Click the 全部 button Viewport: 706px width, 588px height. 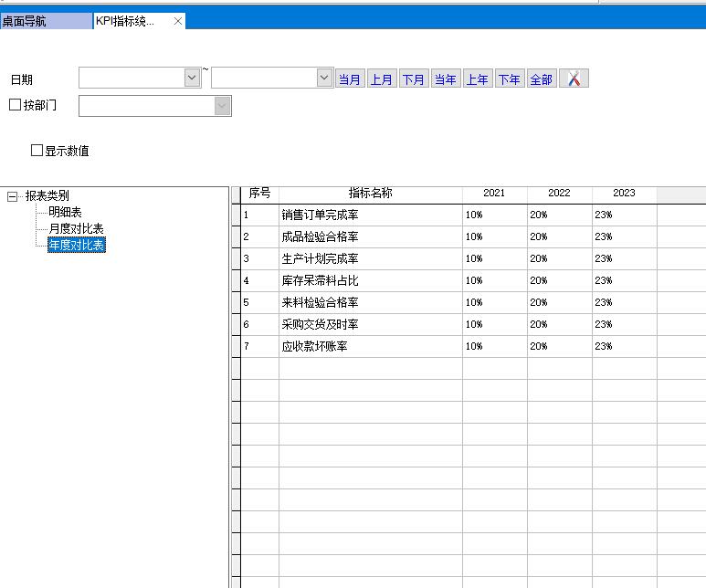point(541,79)
